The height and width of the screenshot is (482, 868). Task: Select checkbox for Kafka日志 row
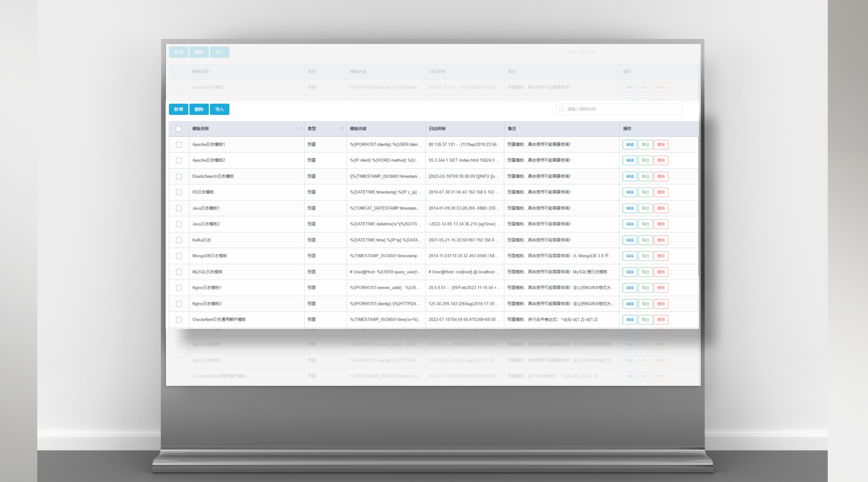[179, 240]
